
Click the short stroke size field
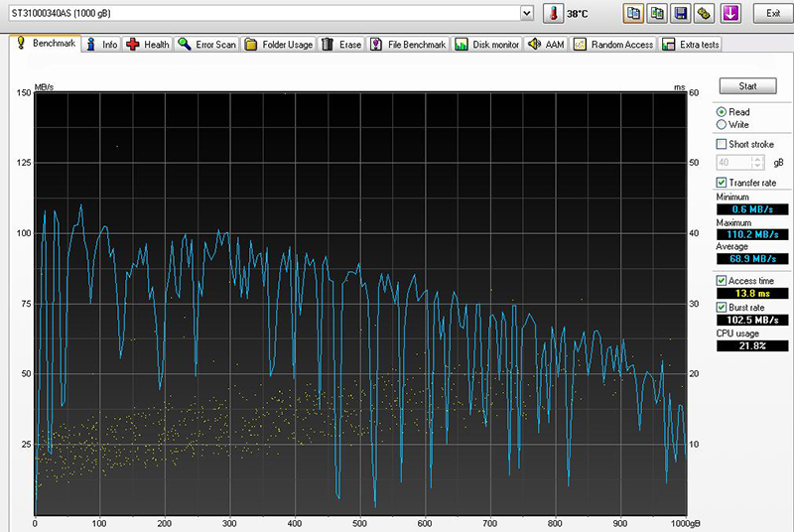pos(734,163)
